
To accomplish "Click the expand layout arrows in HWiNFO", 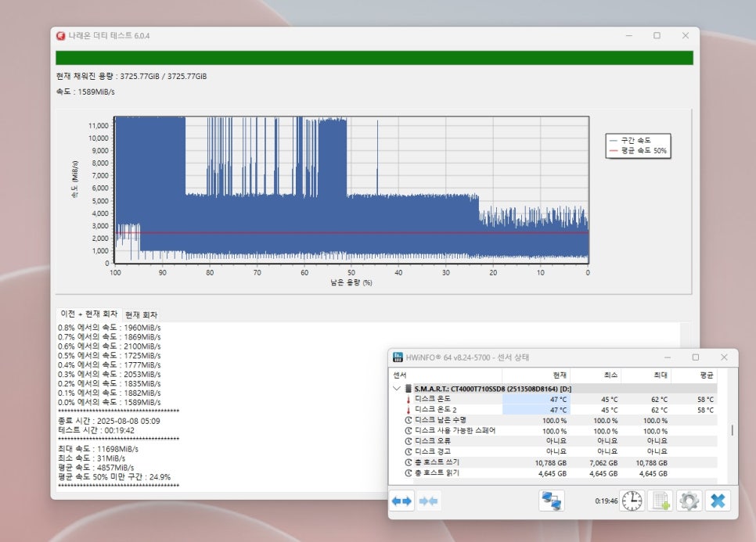I will (401, 501).
